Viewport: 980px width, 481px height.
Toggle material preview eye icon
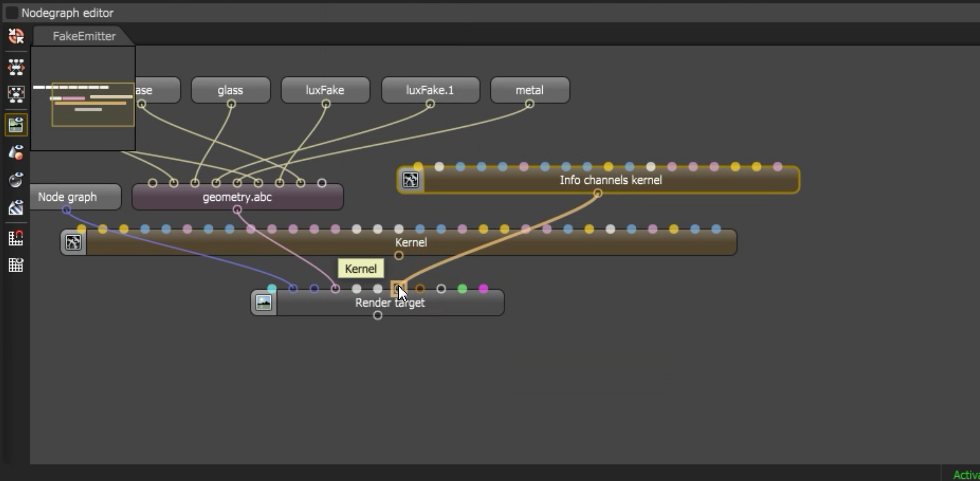16,180
